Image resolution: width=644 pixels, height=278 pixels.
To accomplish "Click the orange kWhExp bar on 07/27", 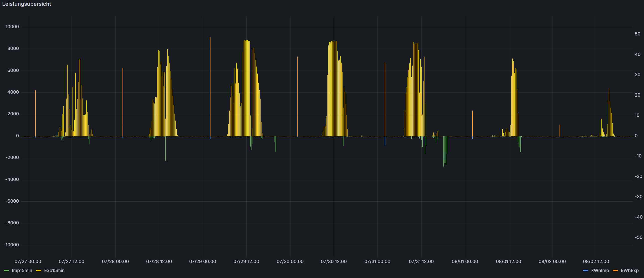I will coord(35,113).
